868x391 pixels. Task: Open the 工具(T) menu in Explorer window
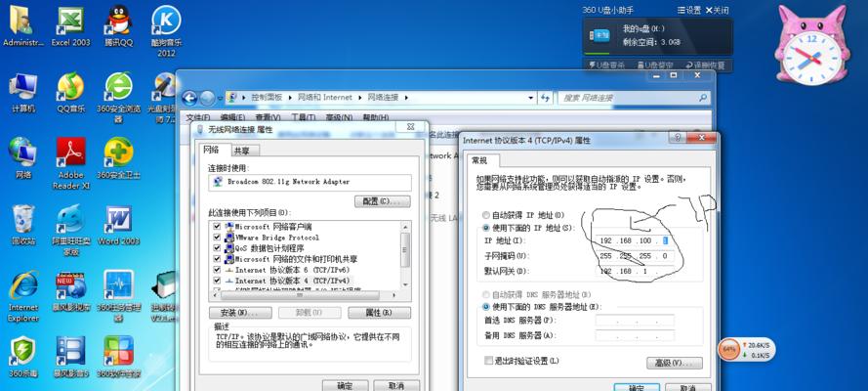click(303, 117)
